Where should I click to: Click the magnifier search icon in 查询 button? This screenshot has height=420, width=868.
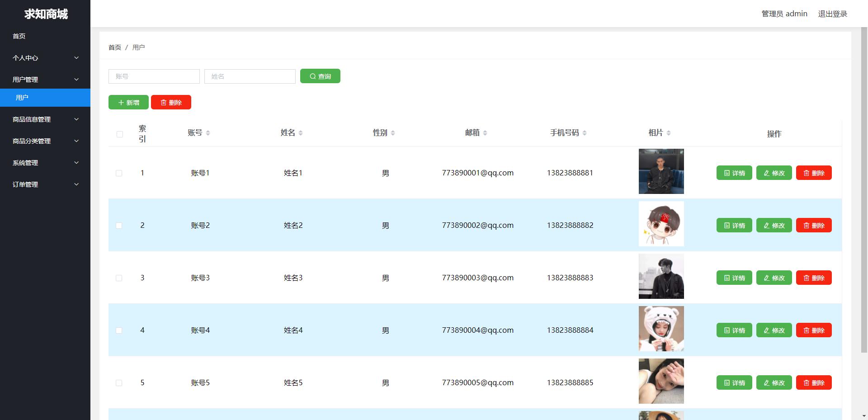coord(312,76)
